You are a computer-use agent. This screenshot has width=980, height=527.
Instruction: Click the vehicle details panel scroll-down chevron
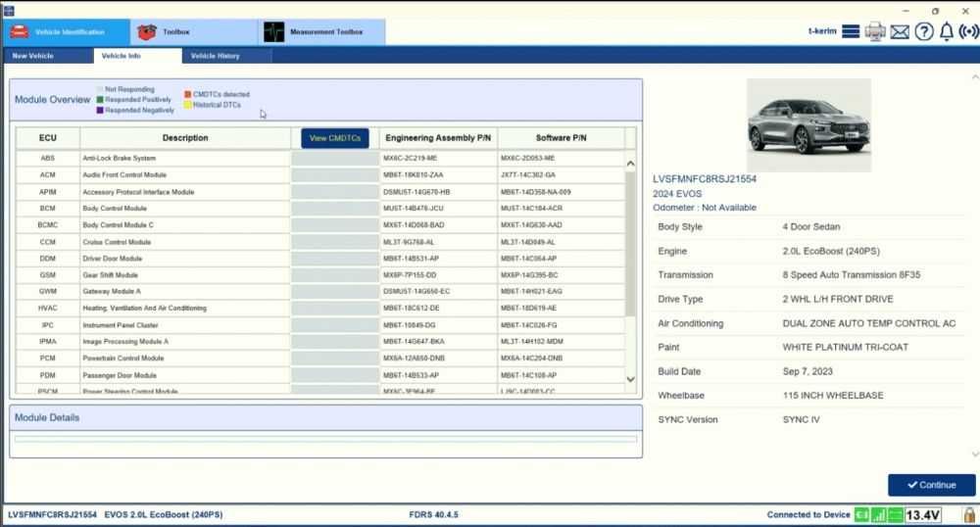click(974, 454)
